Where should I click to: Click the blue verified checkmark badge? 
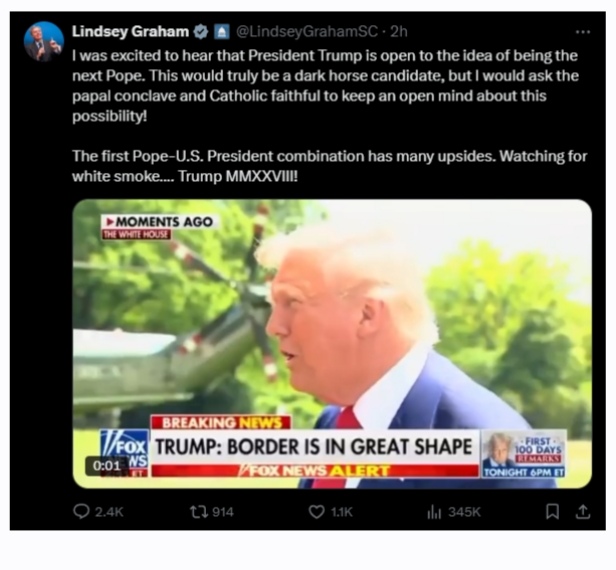[x=201, y=31]
